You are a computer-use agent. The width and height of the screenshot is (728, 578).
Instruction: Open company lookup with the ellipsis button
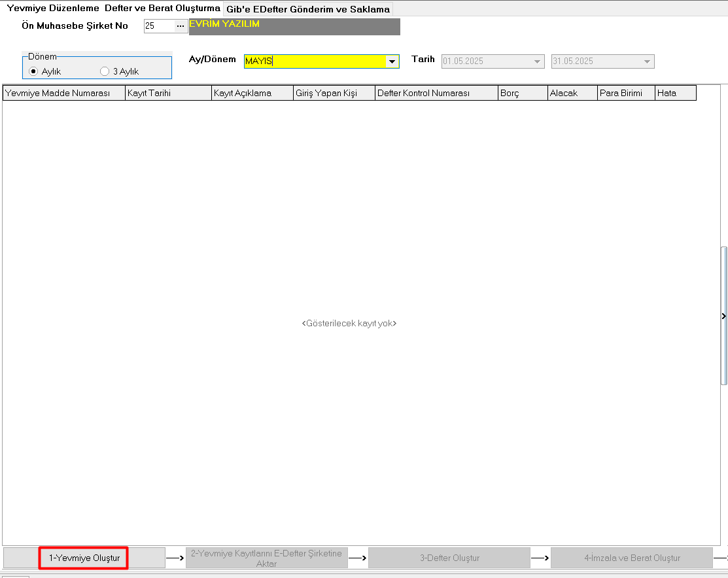(x=181, y=26)
